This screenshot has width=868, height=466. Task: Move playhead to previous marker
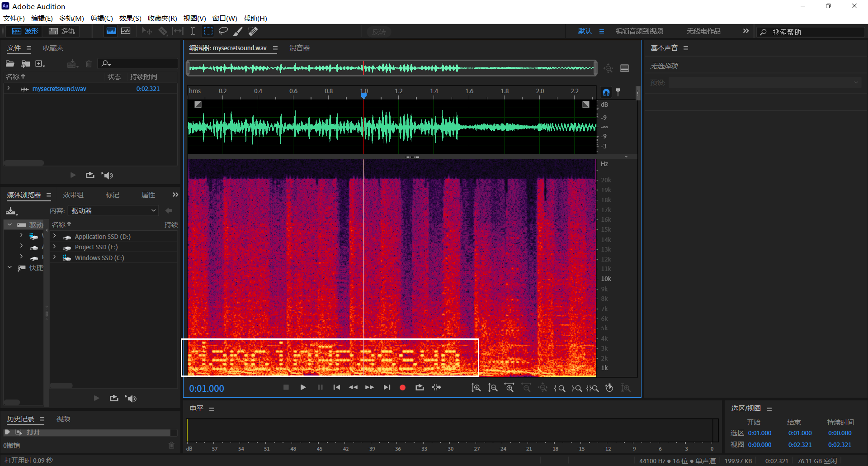click(x=336, y=388)
